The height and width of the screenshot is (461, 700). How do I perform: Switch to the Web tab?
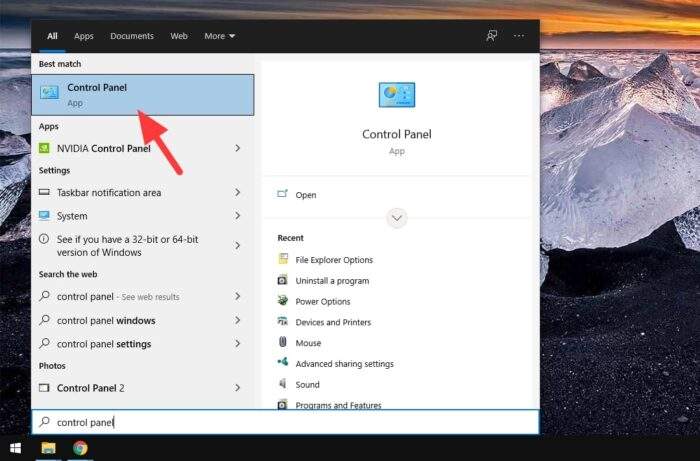[x=179, y=36]
